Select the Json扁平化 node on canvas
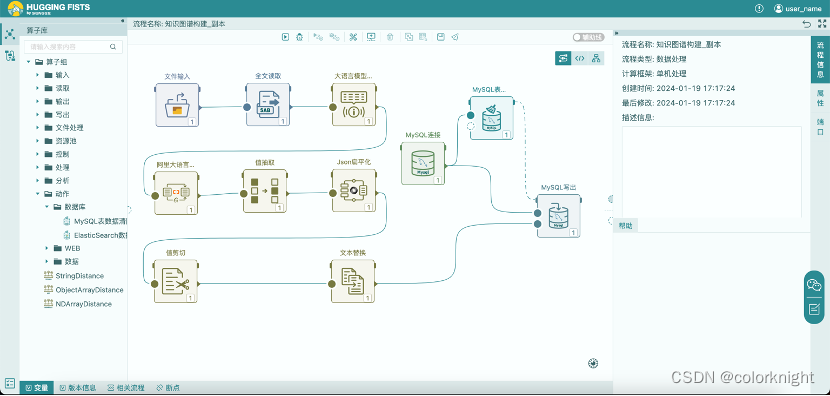The image size is (830, 396). 354,191
